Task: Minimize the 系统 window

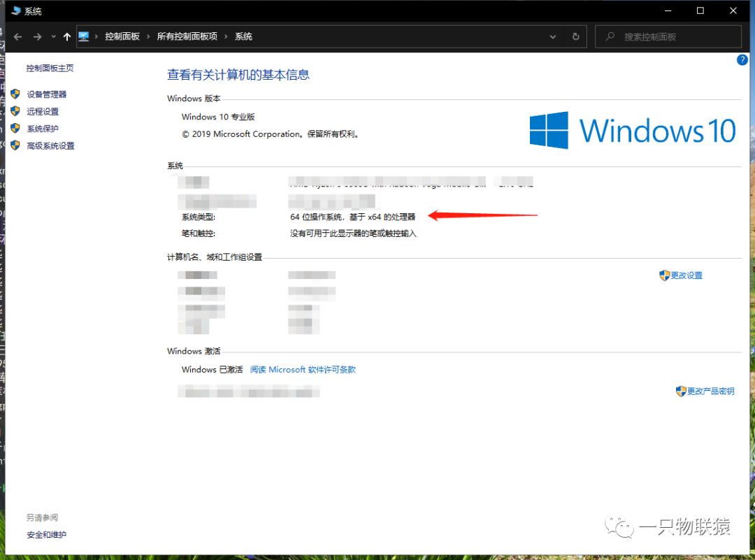Action: (x=668, y=10)
